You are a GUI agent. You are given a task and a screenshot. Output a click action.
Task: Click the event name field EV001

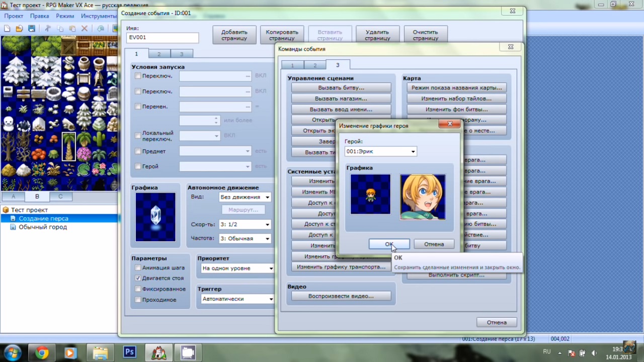coord(162,37)
